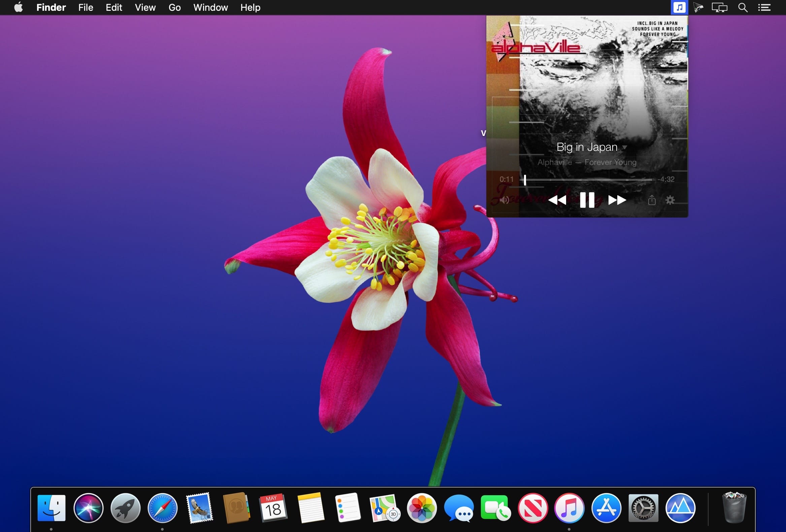Viewport: 786px width, 532px height.
Task: Open the Go menu
Action: [174, 7]
